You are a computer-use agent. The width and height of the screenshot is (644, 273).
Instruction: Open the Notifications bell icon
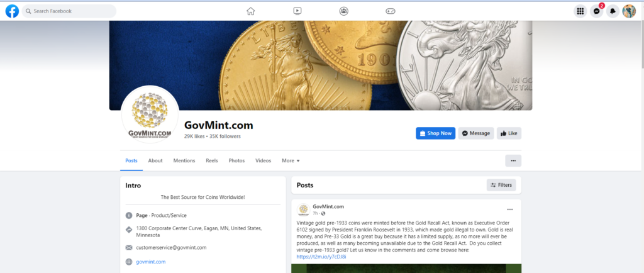click(x=613, y=11)
